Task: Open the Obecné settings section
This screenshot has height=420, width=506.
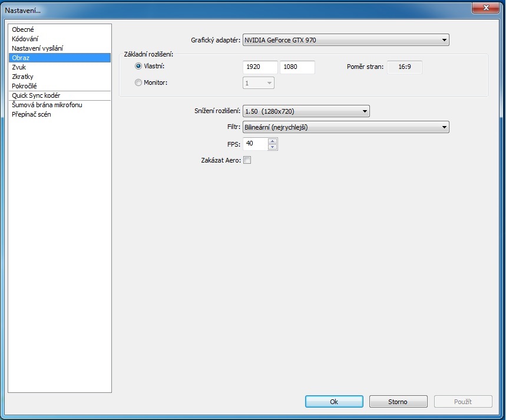Action: pyautogui.click(x=59, y=29)
